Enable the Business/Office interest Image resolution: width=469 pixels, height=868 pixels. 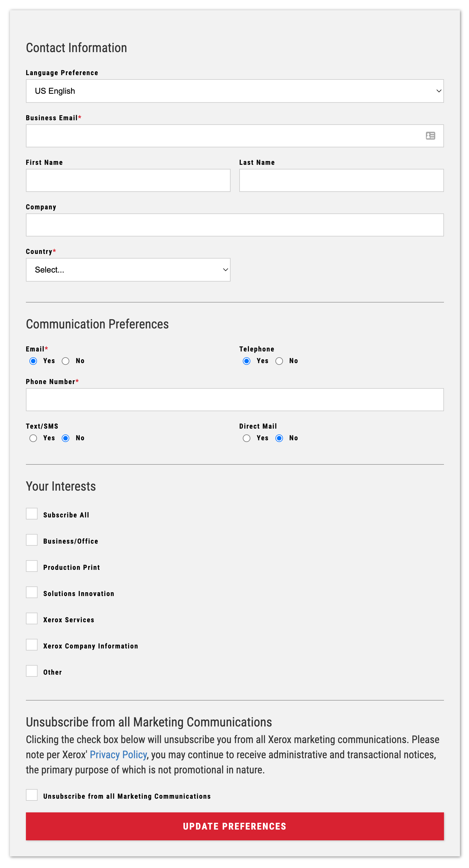pyautogui.click(x=32, y=540)
